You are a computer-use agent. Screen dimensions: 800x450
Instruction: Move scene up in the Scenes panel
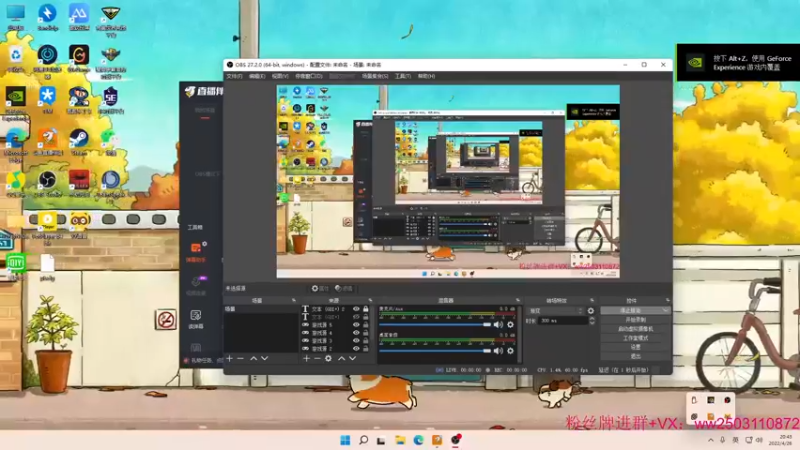click(x=254, y=359)
